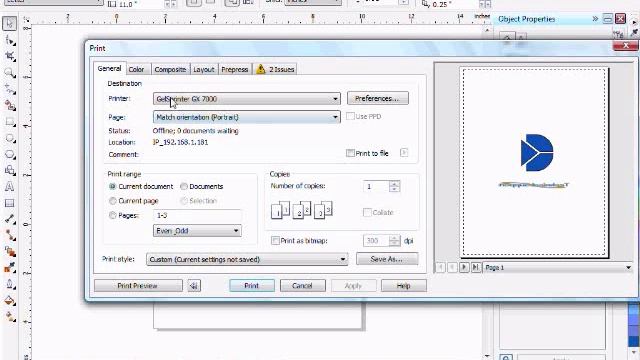Image resolution: width=640 pixels, height=360 pixels.
Task: Select the Dimension tool
Action: coord(10,219)
